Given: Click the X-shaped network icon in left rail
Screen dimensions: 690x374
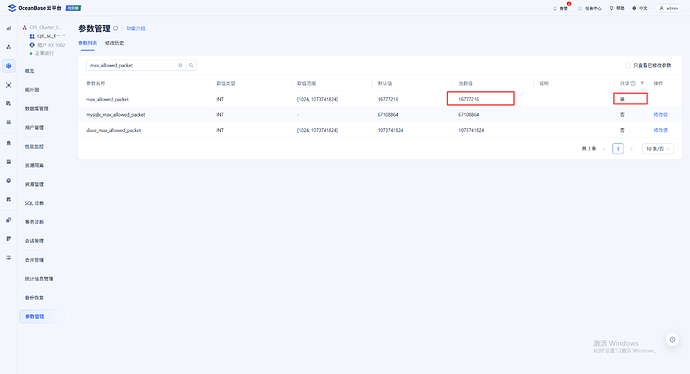Looking at the screenshot, I should 8,85.
